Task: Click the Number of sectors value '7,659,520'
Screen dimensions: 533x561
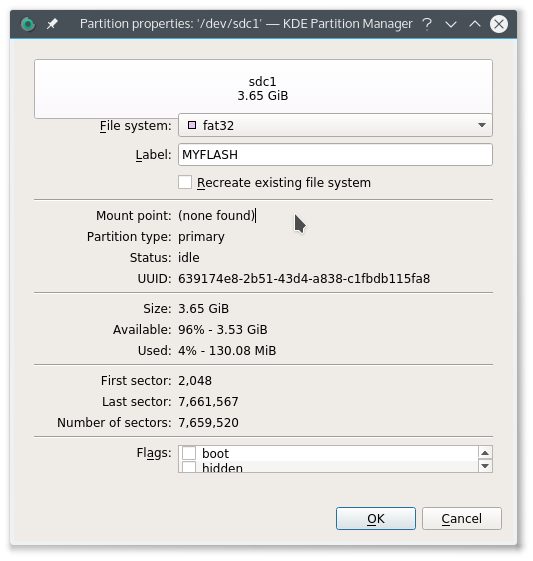Action: (208, 423)
